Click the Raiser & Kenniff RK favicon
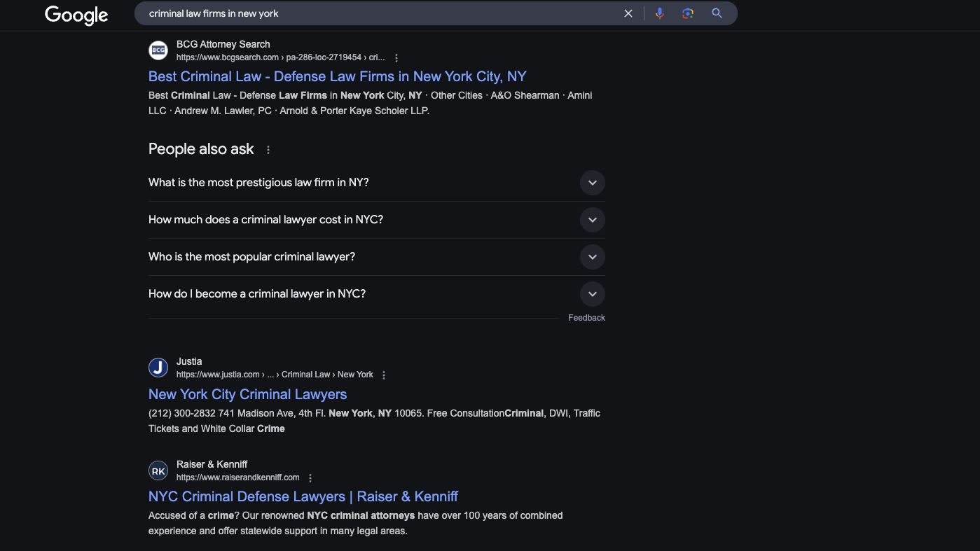980x551 pixels. coord(158,470)
